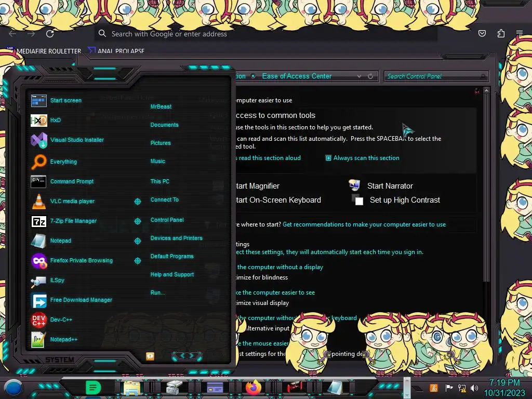The width and height of the screenshot is (532, 399).
Task: Open network tray icon
Action: pos(462,388)
